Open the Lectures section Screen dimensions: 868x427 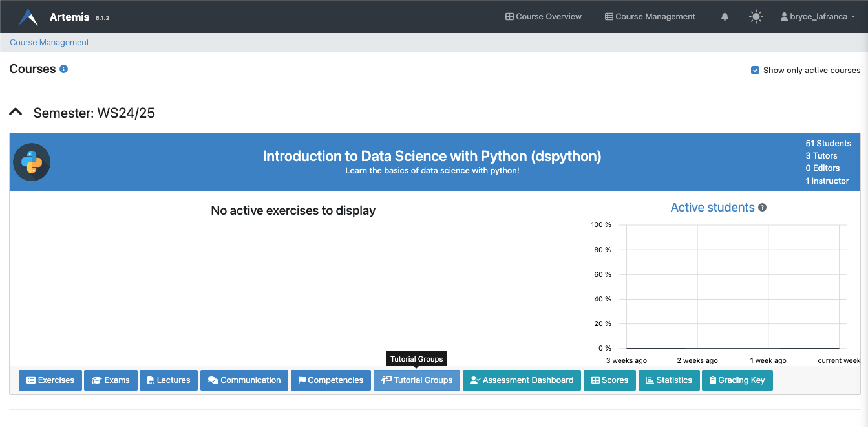[168, 380]
